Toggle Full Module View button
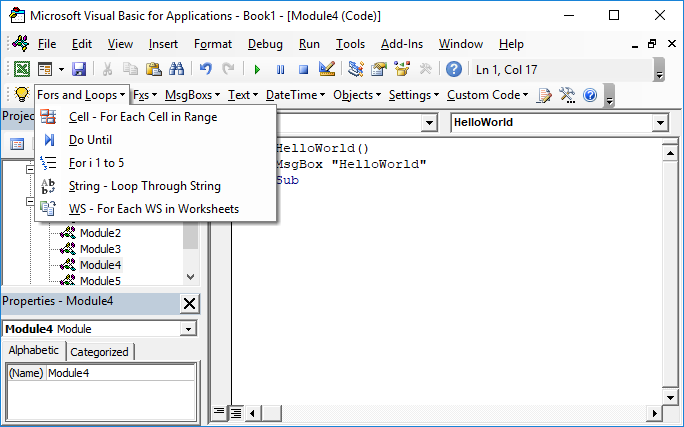684x427 pixels. tap(237, 412)
